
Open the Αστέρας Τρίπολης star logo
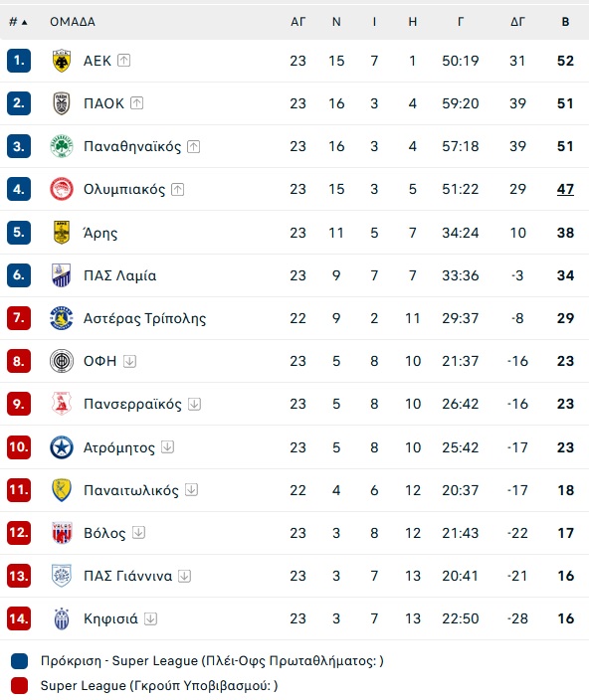pos(62,318)
